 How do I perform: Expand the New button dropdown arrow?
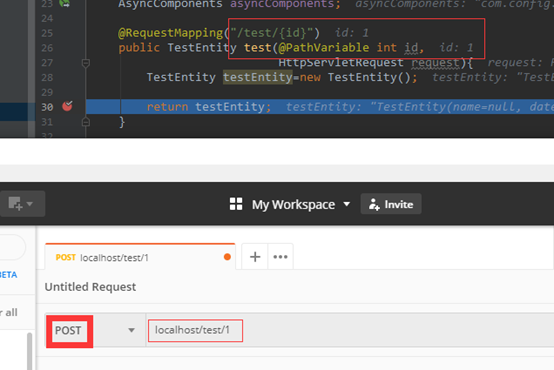(30, 204)
